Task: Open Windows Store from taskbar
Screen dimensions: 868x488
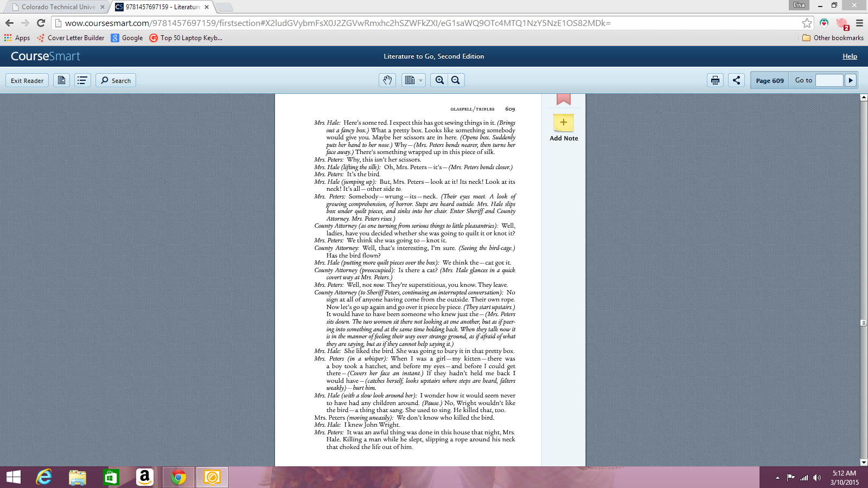Action: tap(111, 477)
